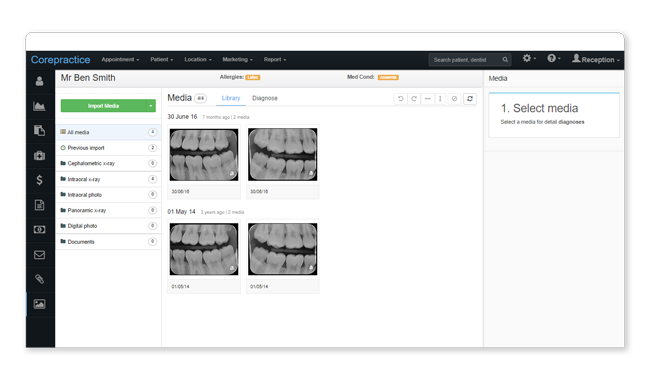Click the Latex allergy badge
This screenshot has width=650, height=380.
coord(252,77)
